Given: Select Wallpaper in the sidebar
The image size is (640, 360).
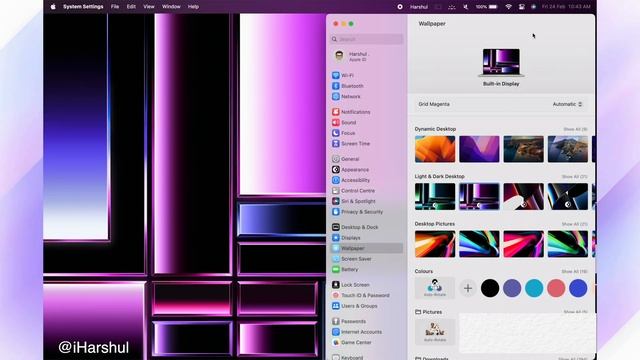Looking at the screenshot, I should click(x=366, y=248).
